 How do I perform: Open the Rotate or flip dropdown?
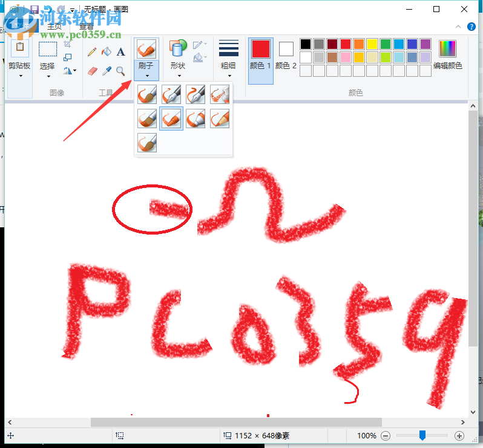[x=70, y=71]
